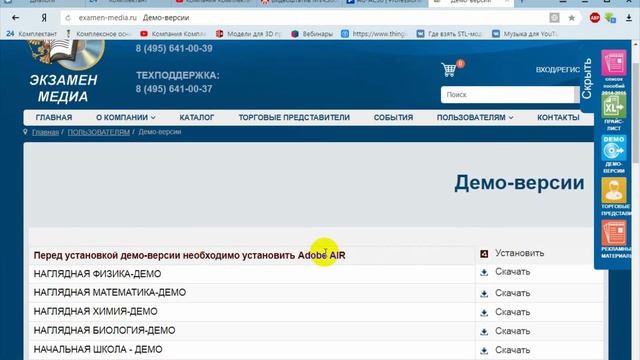Hide the sidebar using Скрыть tab
This screenshot has height=360, width=640.
pos(587,78)
